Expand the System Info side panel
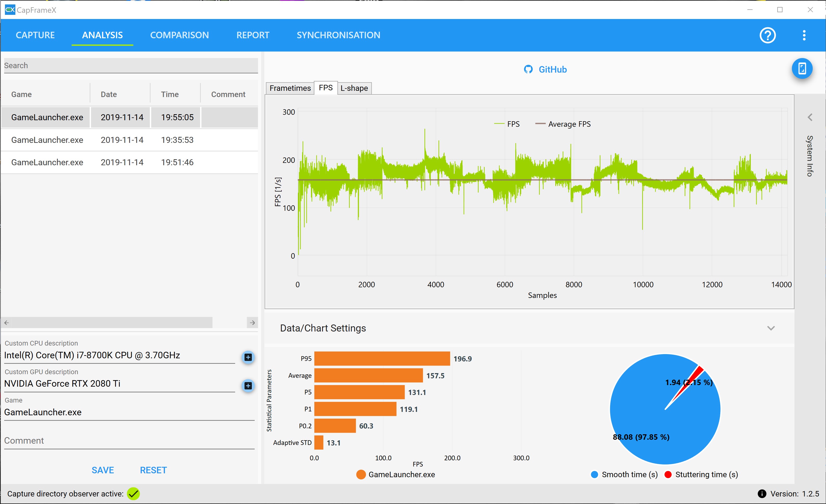The height and width of the screenshot is (504, 826). point(810,117)
